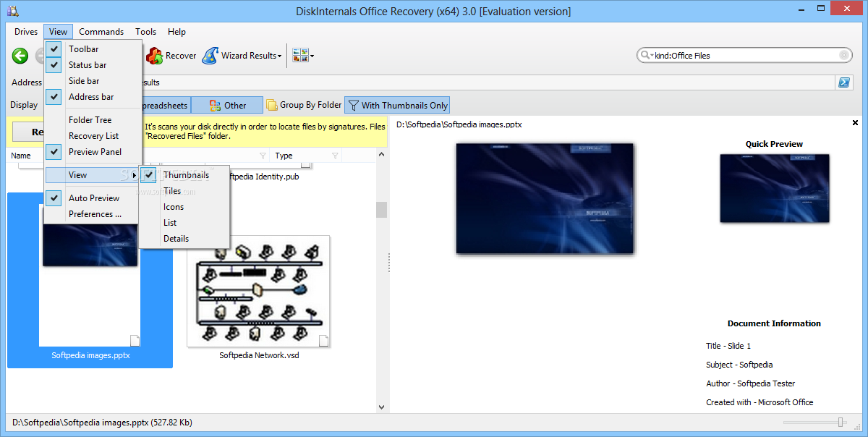
Task: Click the large slide preview image
Action: click(x=545, y=198)
